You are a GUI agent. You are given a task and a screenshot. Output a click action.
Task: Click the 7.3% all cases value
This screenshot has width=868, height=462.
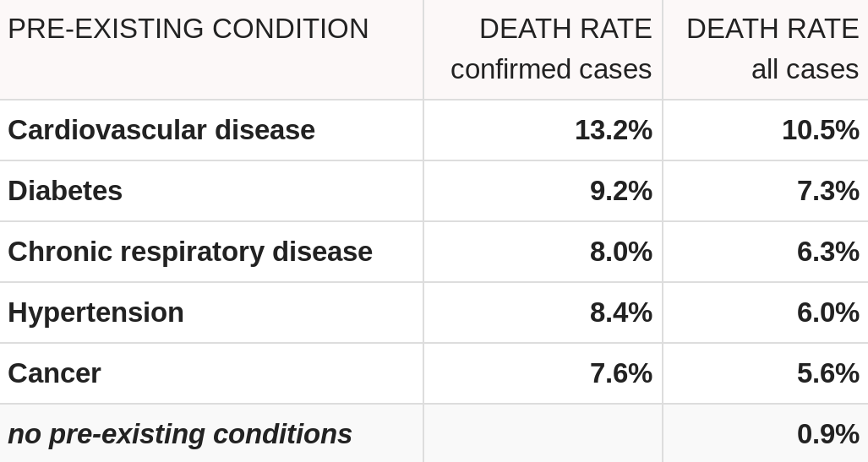tap(827, 191)
